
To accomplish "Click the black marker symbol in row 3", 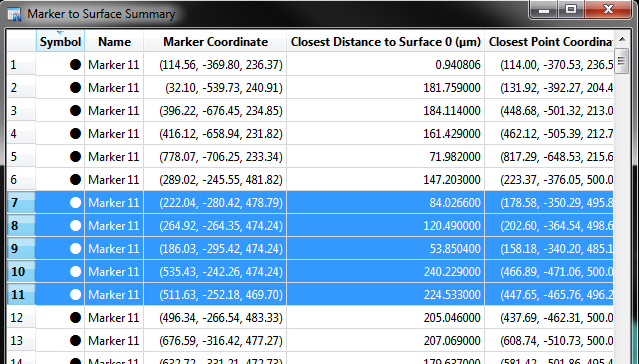I will coord(75,110).
